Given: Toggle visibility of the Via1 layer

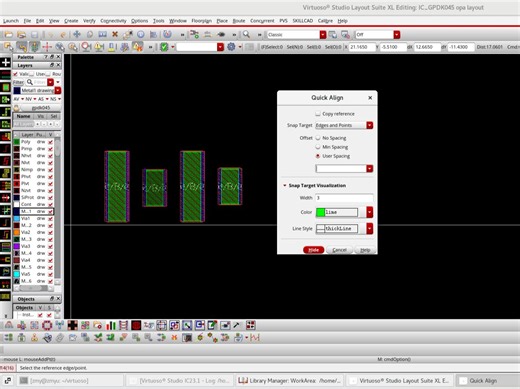Looking at the screenshot, I should pos(50,218).
